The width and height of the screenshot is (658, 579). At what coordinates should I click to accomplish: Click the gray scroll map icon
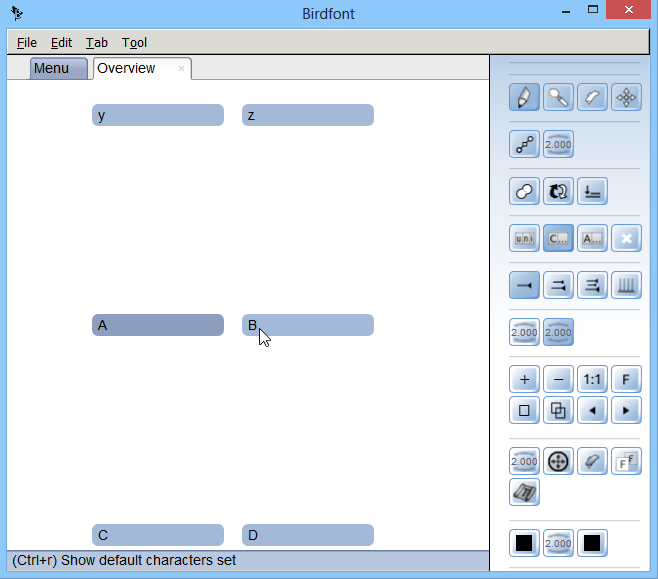tap(524, 492)
